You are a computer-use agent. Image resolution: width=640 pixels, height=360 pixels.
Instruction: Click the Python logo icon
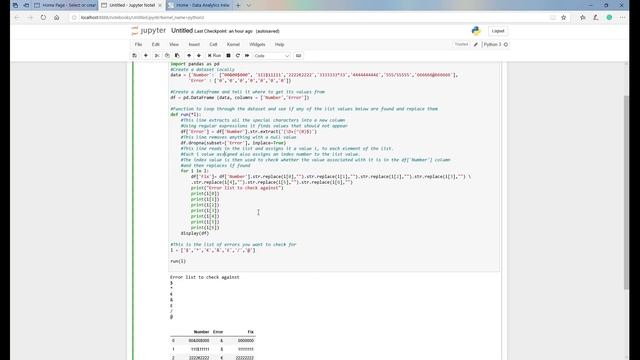476,31
